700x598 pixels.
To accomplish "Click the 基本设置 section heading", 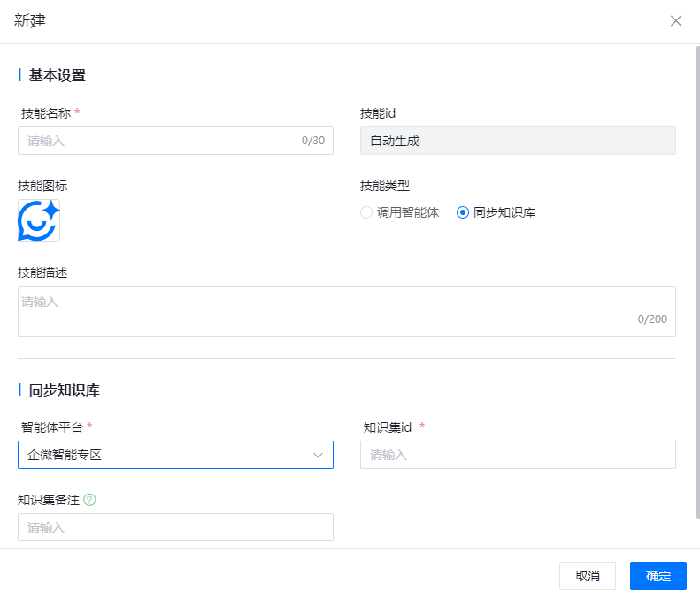I will [x=58, y=76].
